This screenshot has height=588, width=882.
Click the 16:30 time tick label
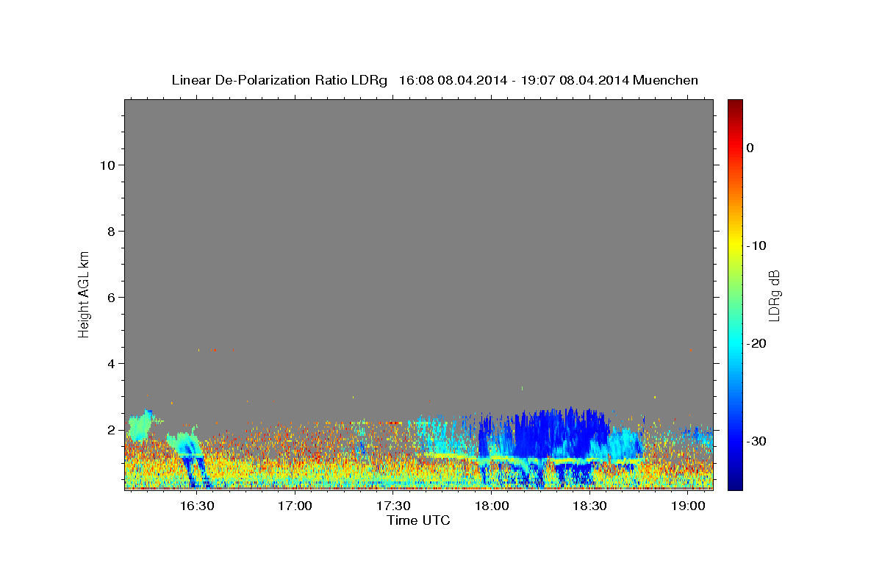pos(197,506)
